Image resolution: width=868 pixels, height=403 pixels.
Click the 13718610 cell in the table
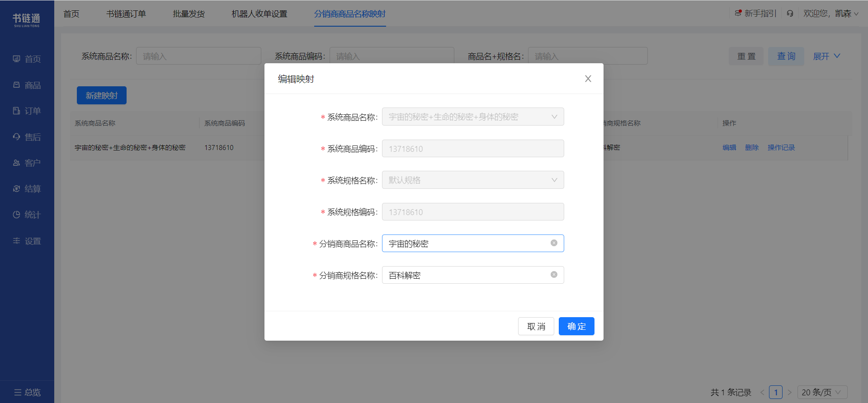click(219, 147)
